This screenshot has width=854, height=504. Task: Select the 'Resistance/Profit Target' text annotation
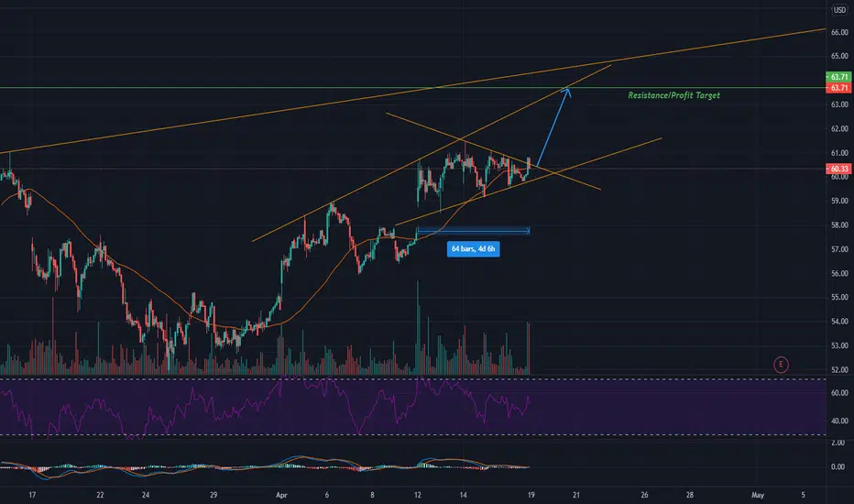tap(673, 95)
